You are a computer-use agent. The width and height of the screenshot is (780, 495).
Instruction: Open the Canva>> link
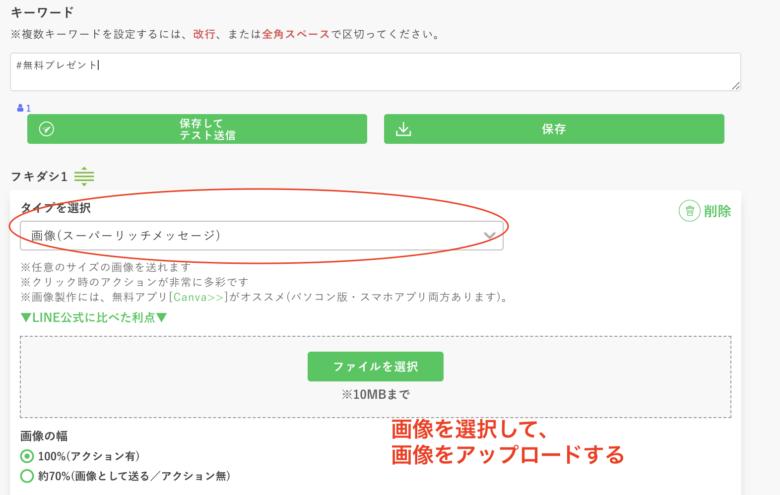pyautogui.click(x=198, y=297)
